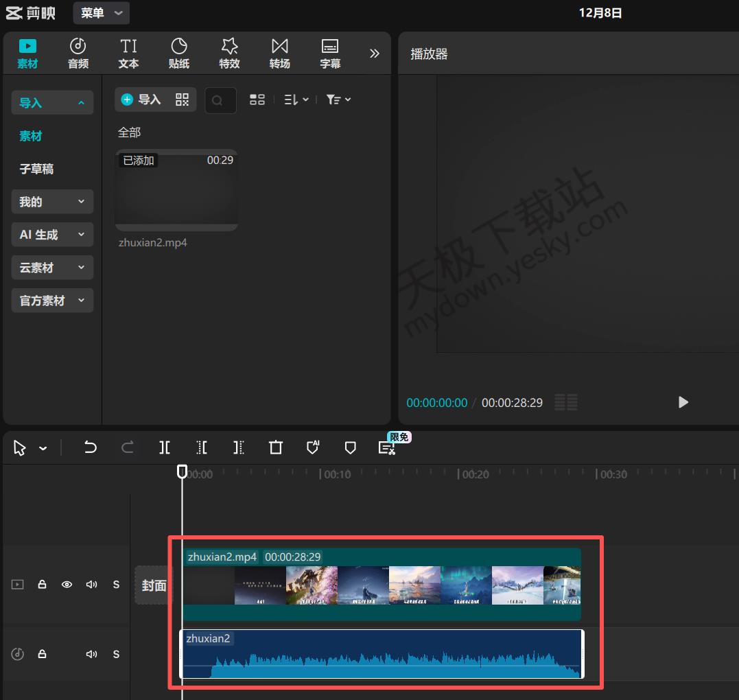Switch to the 特效 effects tab
This screenshot has height=700, width=739.
coord(229,54)
